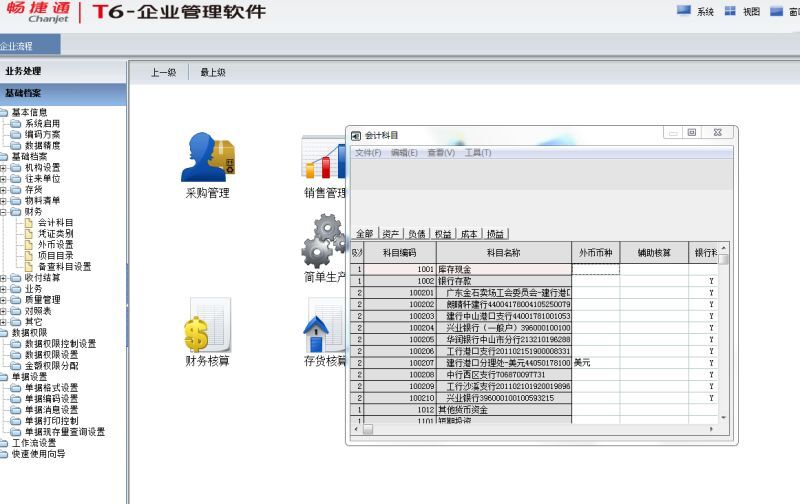The width and height of the screenshot is (800, 504).
Task: Click the 视图 icon in top bar
Action: (730, 11)
